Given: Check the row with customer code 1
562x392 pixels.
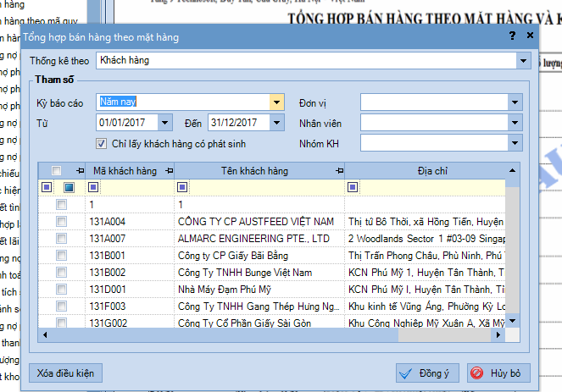Looking at the screenshot, I should [x=61, y=204].
